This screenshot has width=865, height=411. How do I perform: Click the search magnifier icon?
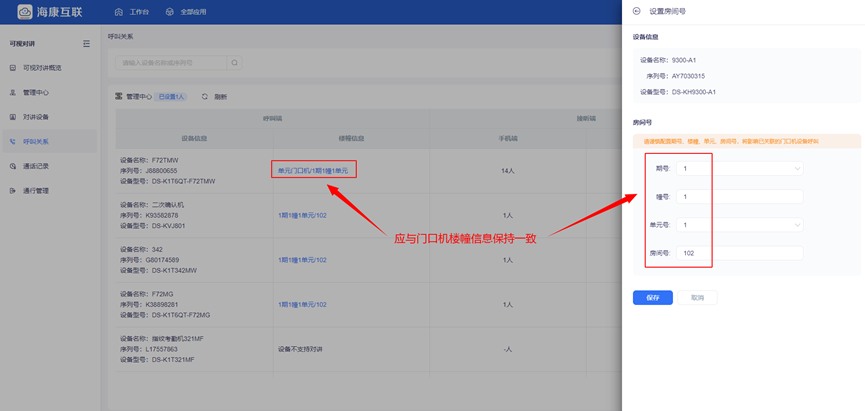(235, 63)
